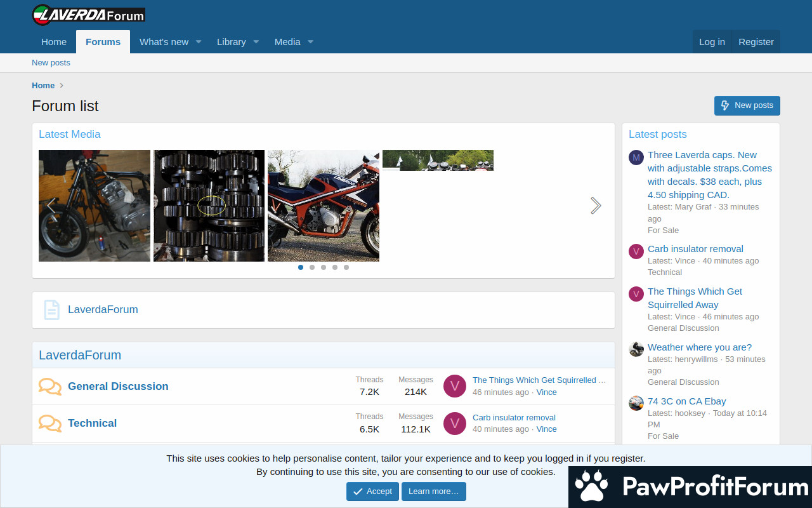This screenshot has width=812, height=508.
Task: Open the LaverdaForum page link
Action: point(103,310)
